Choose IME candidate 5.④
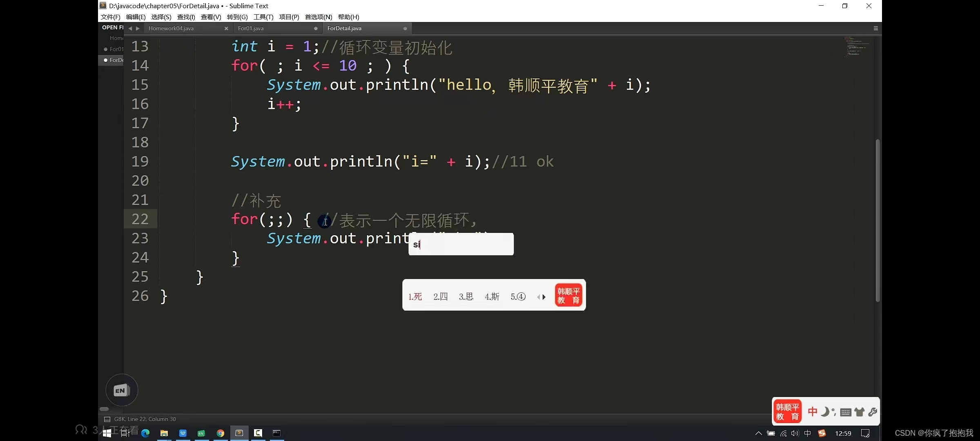This screenshot has width=980, height=441. pos(518,296)
